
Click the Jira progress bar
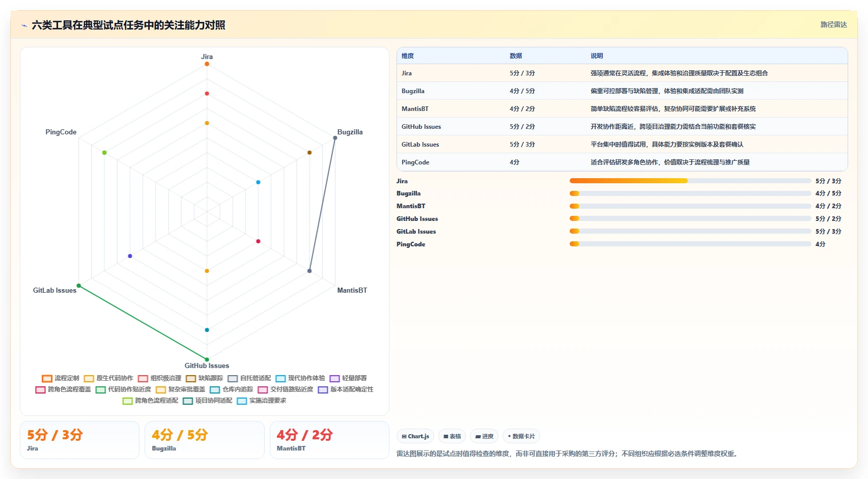[690, 181]
